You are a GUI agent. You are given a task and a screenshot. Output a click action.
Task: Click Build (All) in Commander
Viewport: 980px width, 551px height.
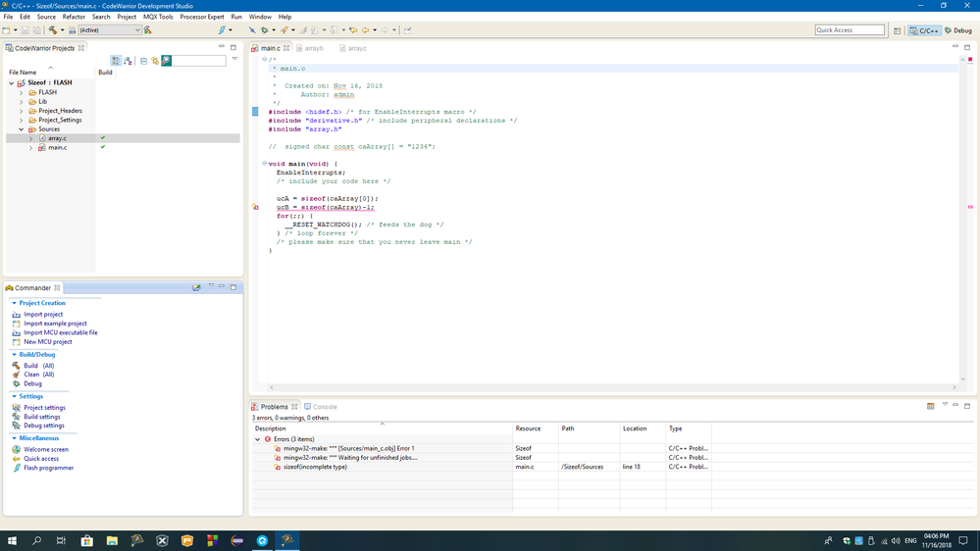point(39,366)
